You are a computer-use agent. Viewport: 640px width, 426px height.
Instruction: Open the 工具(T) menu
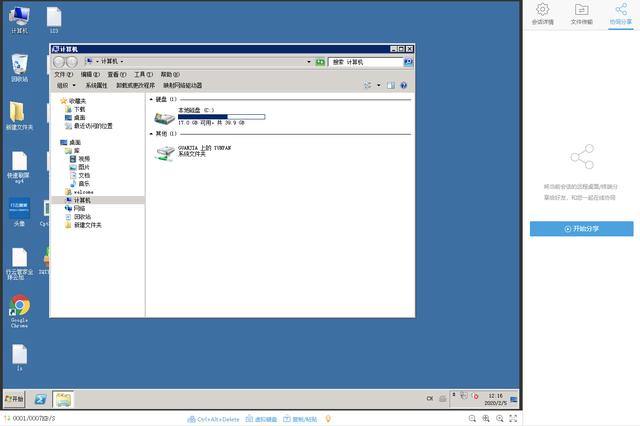pos(143,74)
